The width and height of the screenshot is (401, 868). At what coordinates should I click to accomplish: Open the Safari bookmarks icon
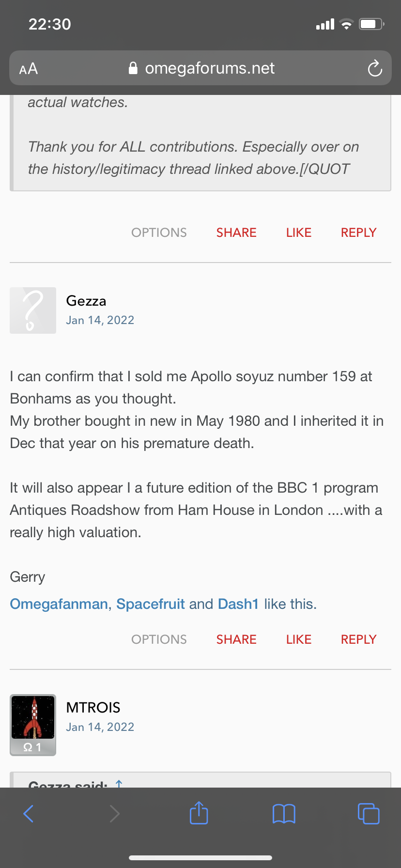[284, 813]
